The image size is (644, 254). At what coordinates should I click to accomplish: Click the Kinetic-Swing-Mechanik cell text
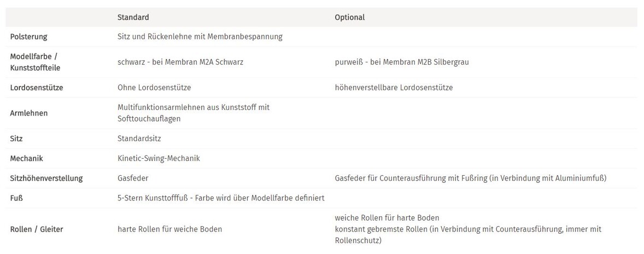pyautogui.click(x=159, y=158)
